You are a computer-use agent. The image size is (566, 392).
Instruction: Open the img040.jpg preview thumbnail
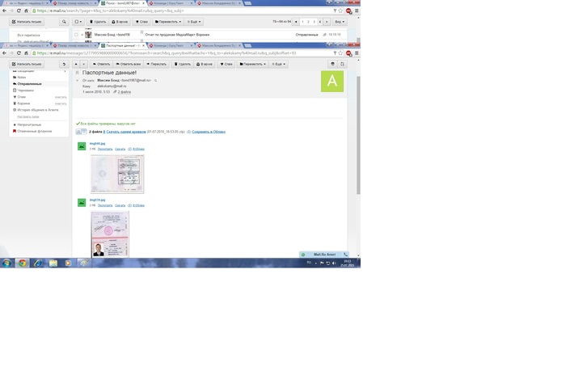[117, 174]
